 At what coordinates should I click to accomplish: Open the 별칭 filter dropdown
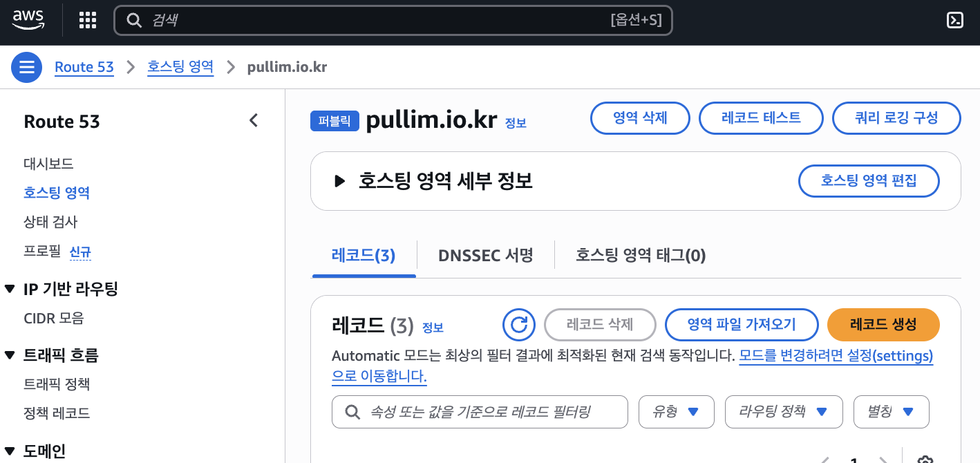[x=892, y=412]
